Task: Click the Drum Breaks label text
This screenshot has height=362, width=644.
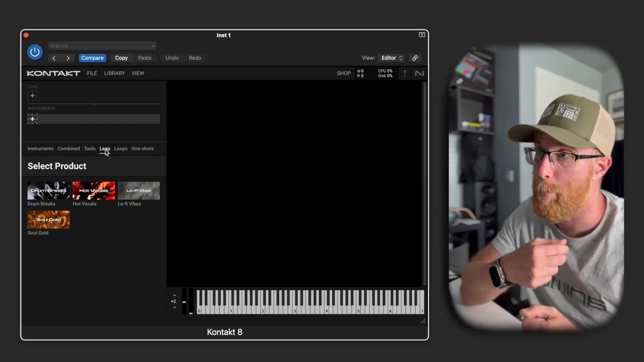Action: 42,204
